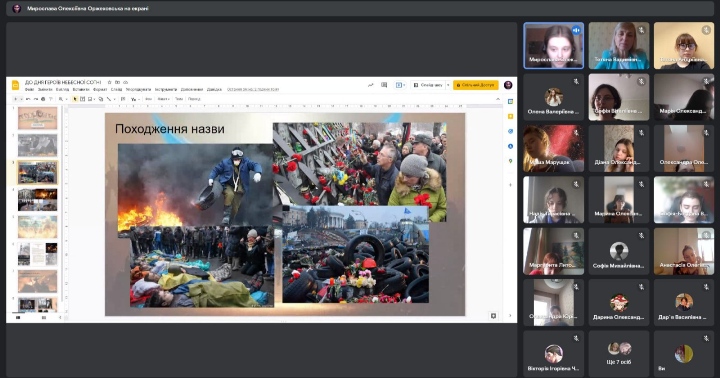This screenshot has height=378, width=720.
Task: Open the present to meeting dropdown
Action: (x=399, y=85)
